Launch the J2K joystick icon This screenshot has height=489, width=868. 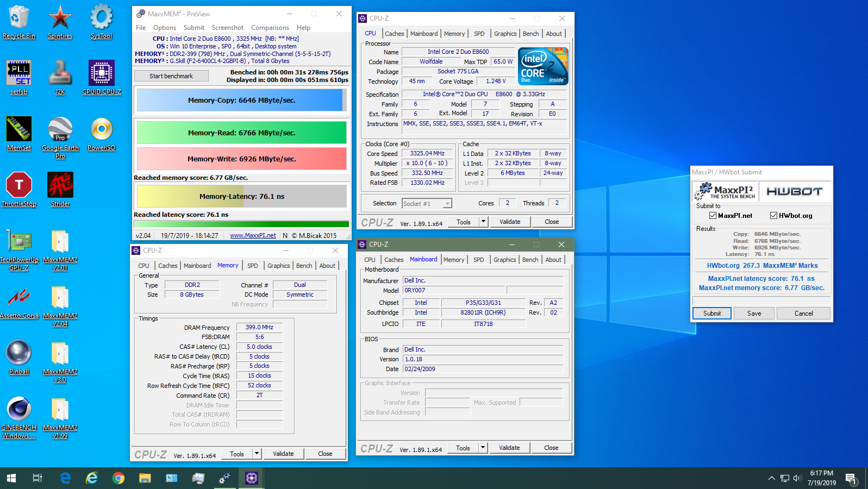pyautogui.click(x=60, y=78)
